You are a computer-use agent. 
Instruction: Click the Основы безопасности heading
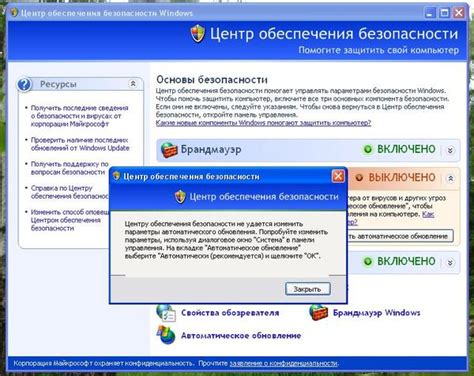[x=212, y=80]
